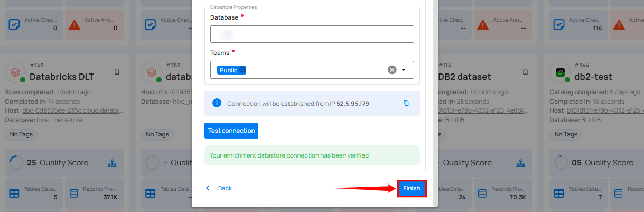Click the info icon beside connection IP message

[x=216, y=103]
